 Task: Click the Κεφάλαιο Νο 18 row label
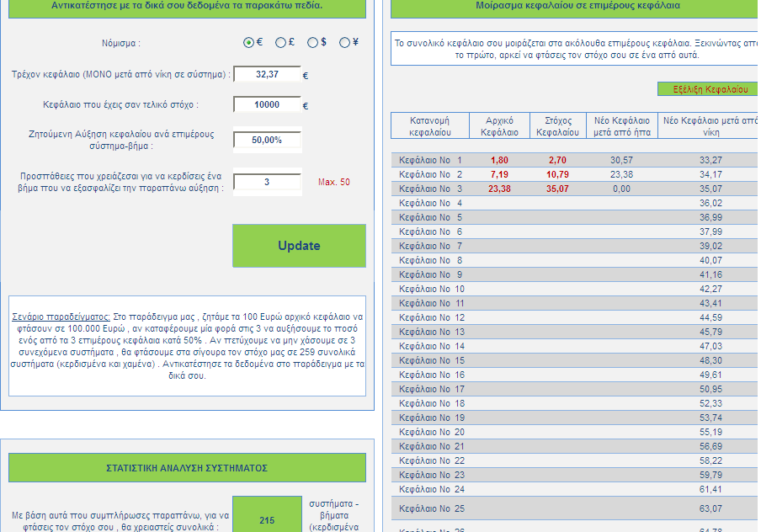point(432,403)
